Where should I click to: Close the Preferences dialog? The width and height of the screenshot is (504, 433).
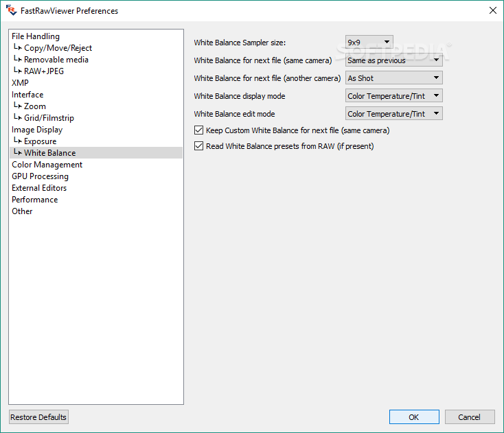[492, 10]
